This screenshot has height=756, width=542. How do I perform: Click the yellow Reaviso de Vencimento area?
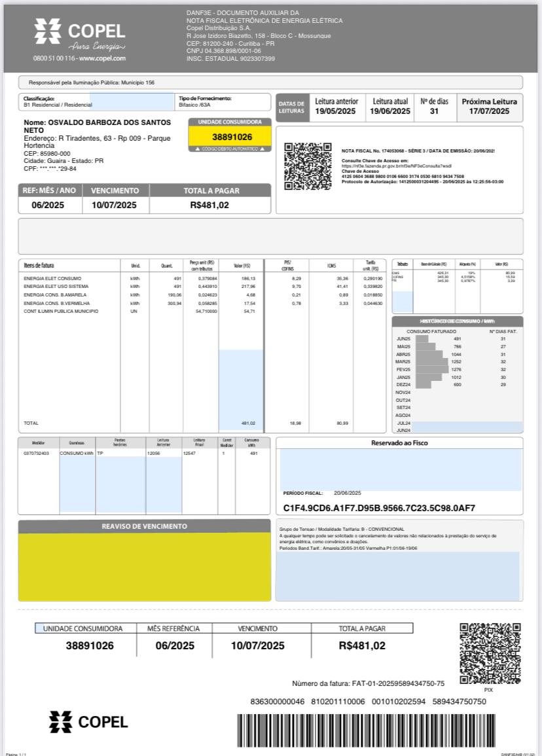click(144, 567)
